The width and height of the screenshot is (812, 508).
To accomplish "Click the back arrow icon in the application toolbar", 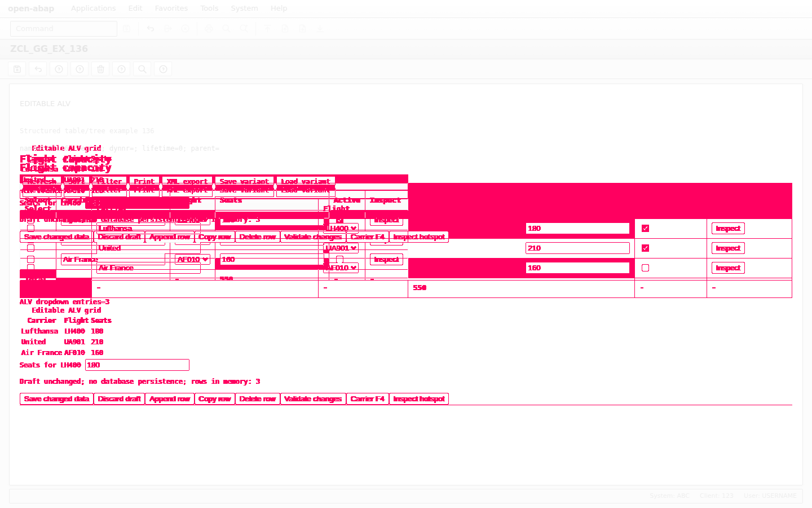I will point(38,69).
